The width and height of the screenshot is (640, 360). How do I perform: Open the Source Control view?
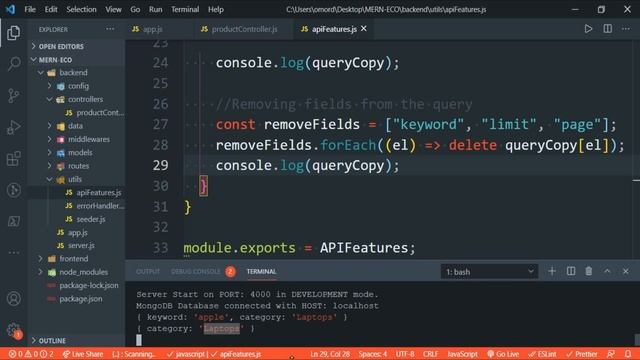[13, 96]
